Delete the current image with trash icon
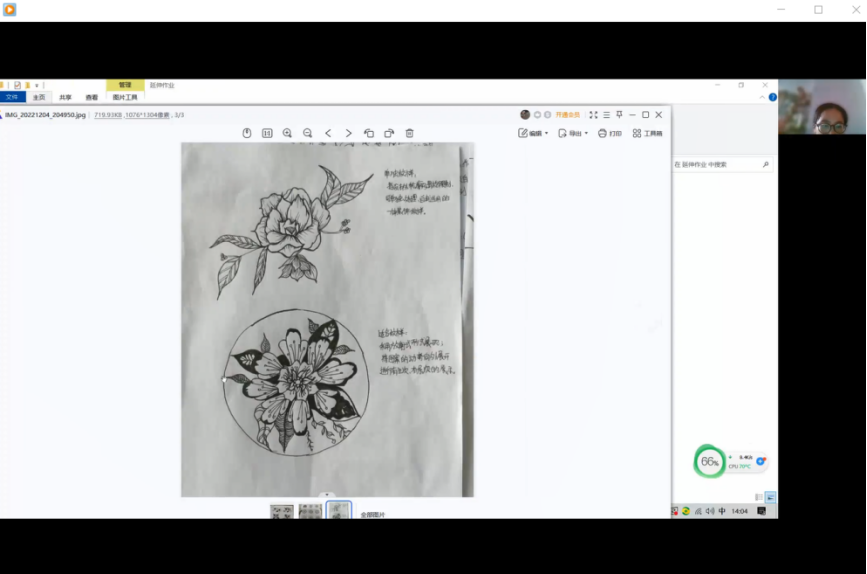The image size is (867, 574). 409,133
